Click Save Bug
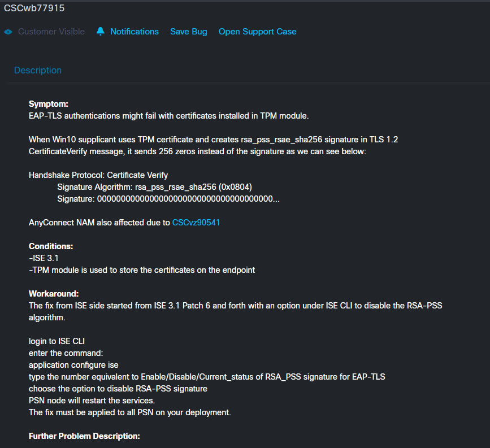The image size is (490, 448). tap(188, 32)
